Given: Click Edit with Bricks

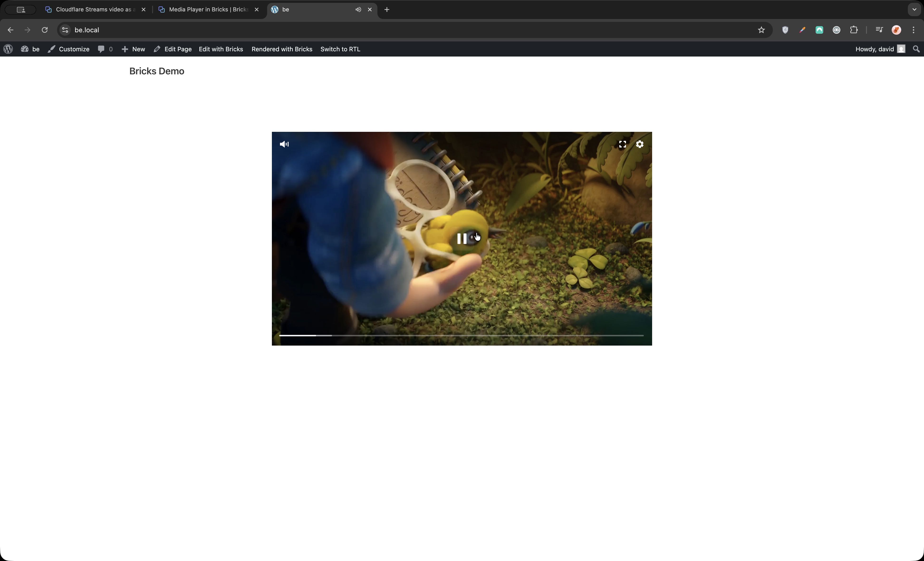Looking at the screenshot, I should [221, 49].
